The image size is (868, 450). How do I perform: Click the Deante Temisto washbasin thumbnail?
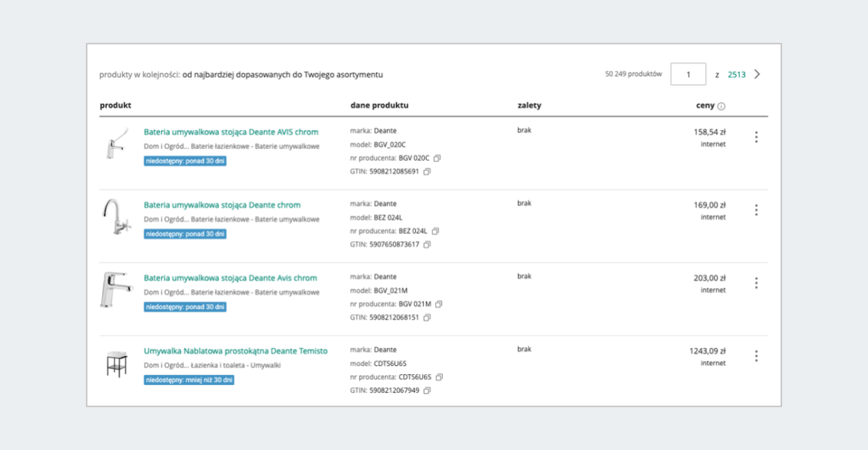pyautogui.click(x=116, y=363)
